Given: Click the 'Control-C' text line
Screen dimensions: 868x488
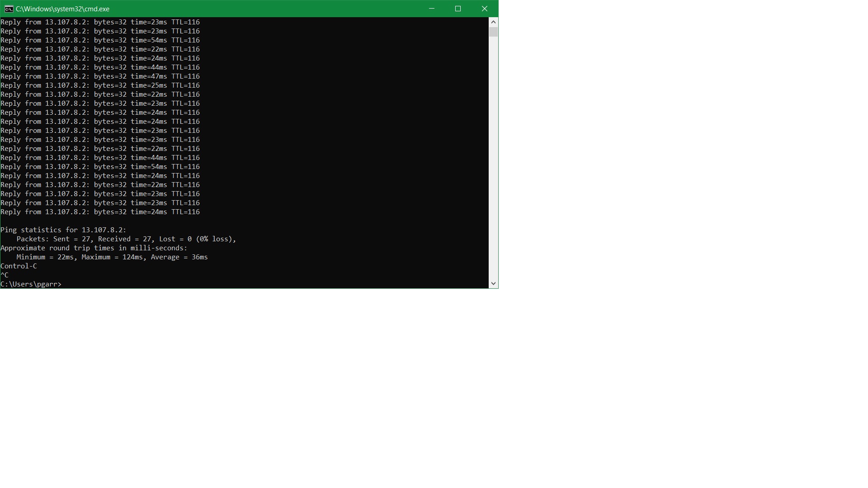Looking at the screenshot, I should pos(19,266).
